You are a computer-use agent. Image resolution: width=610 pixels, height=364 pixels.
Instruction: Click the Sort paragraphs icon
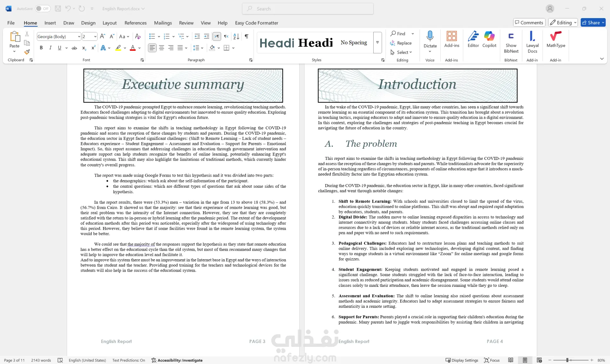[x=236, y=37]
